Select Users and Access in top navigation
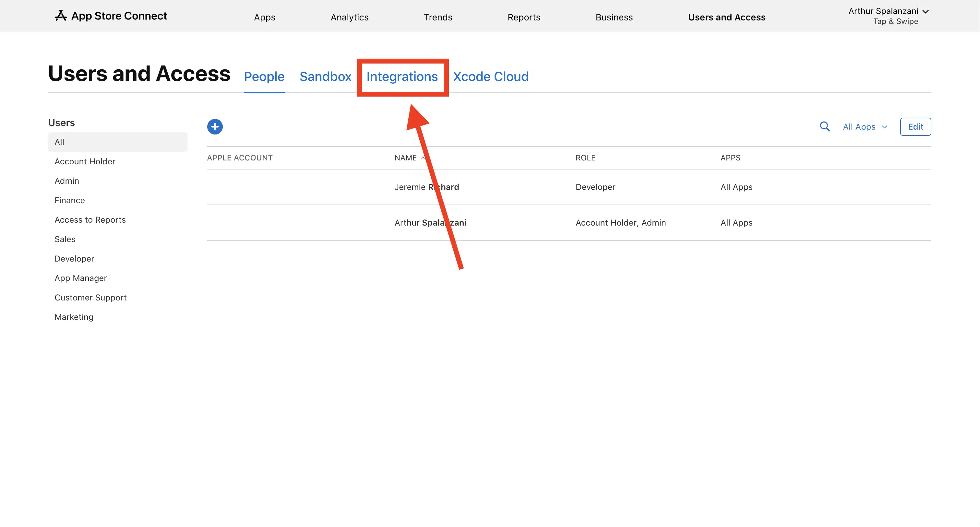 tap(727, 17)
